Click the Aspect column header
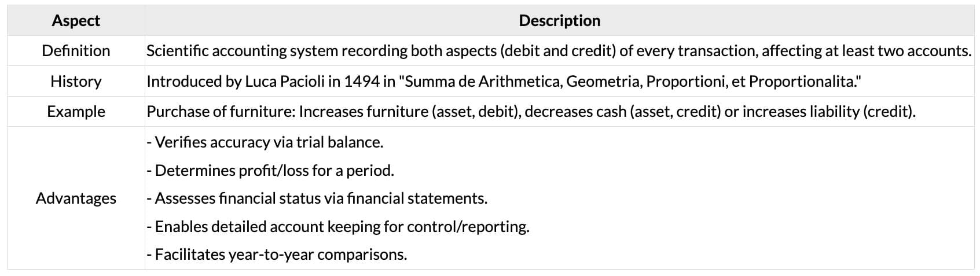This screenshot has width=980, height=276. (x=76, y=21)
